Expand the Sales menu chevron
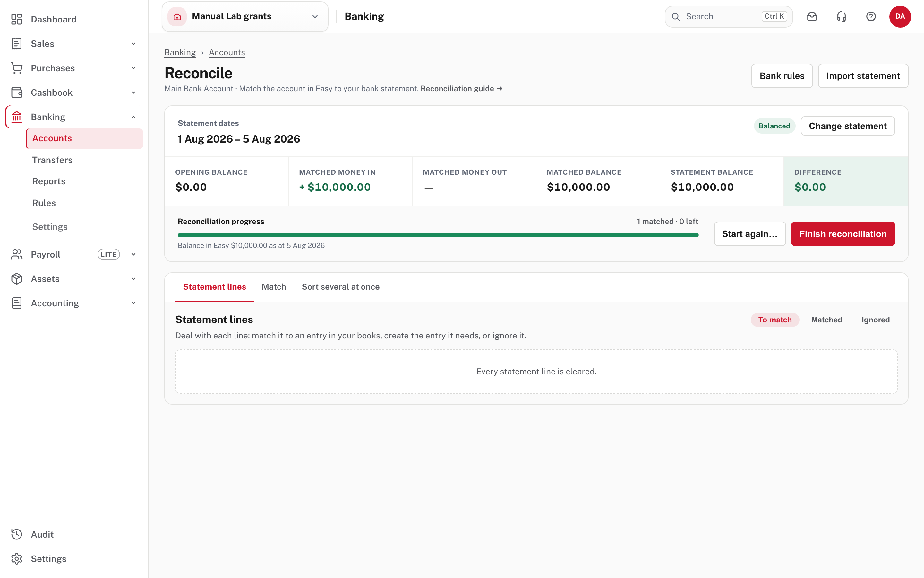924x578 pixels. [133, 44]
